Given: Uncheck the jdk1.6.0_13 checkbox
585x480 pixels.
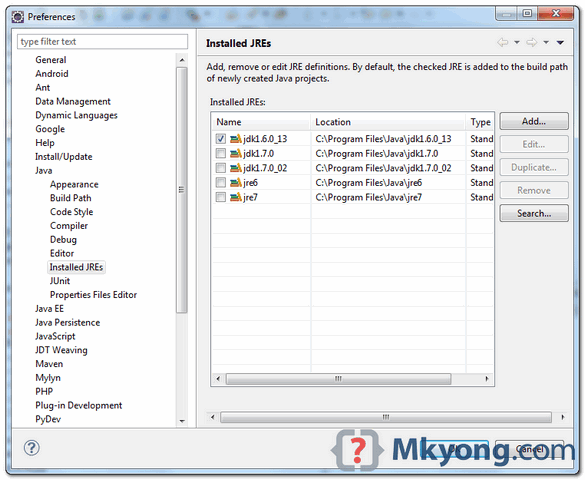Looking at the screenshot, I should point(220,139).
